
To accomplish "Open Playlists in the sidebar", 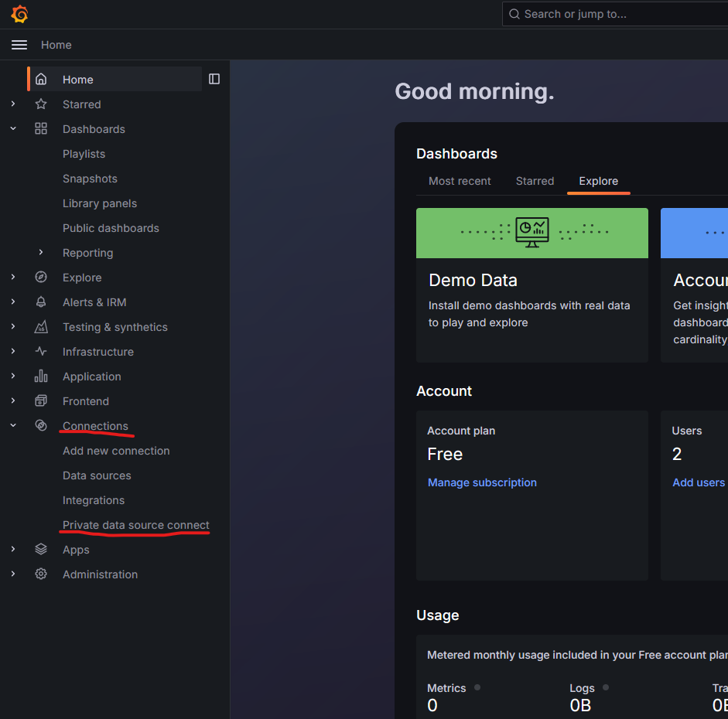I will [x=84, y=154].
